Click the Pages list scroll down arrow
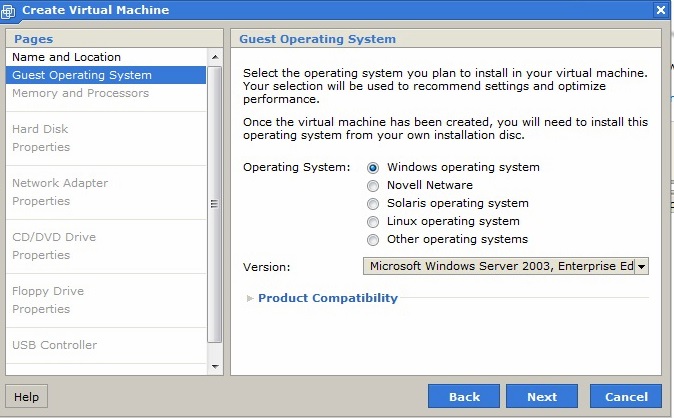The image size is (674, 418). [x=215, y=367]
